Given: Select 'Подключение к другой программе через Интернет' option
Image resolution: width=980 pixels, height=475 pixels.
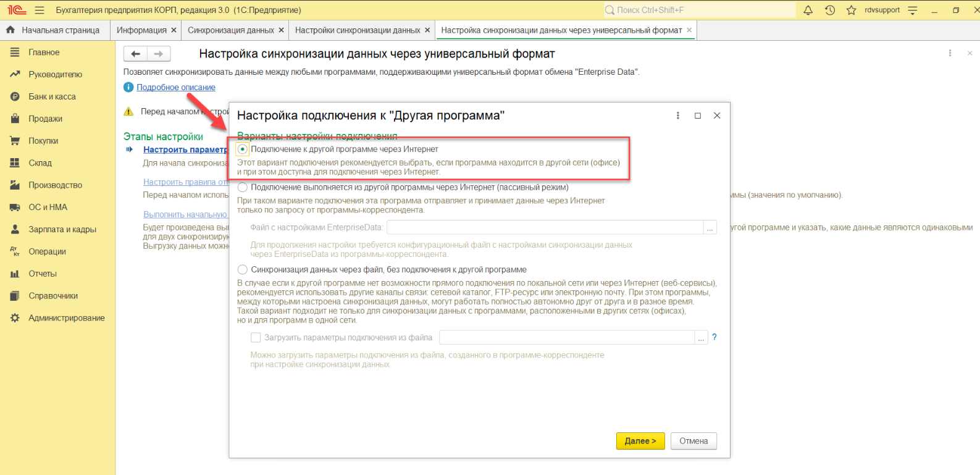Looking at the screenshot, I should point(243,149).
